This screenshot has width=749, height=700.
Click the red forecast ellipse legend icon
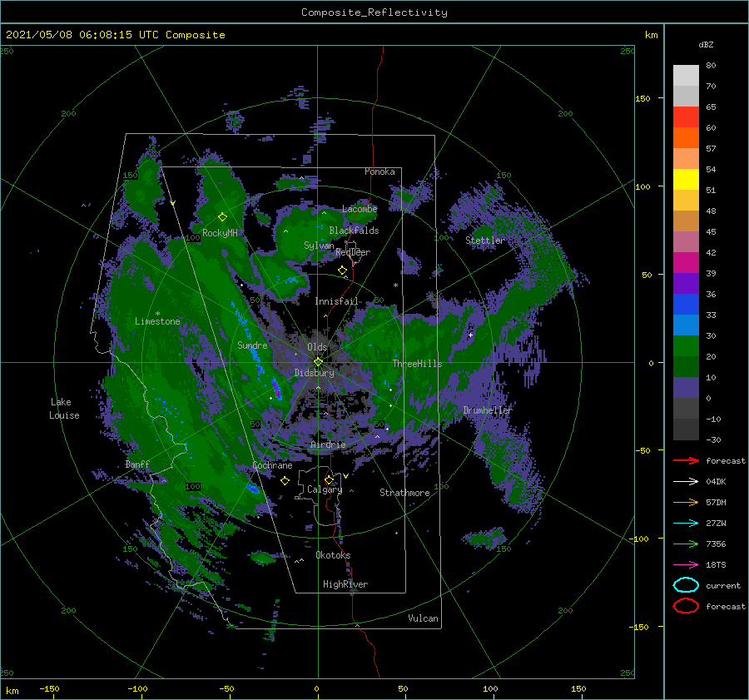(686, 606)
